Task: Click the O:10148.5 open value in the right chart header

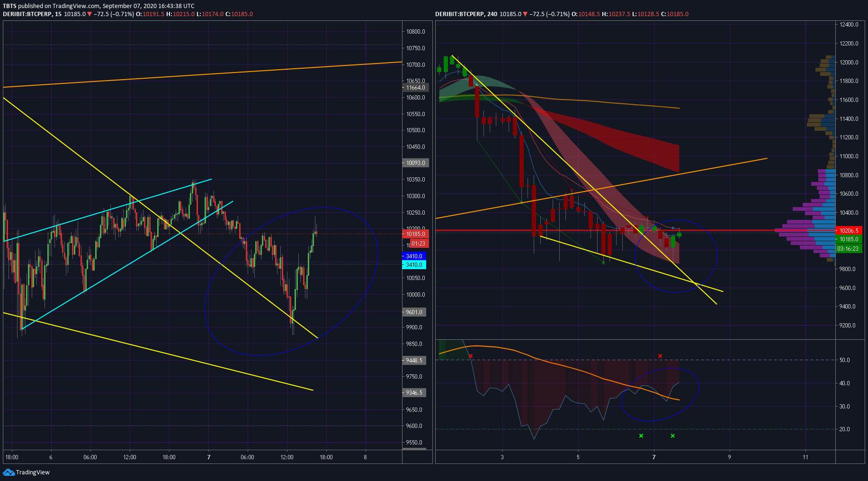Action: tap(586, 14)
